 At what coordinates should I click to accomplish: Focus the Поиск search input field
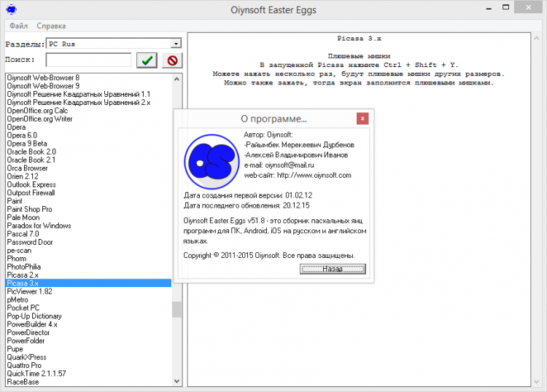pyautogui.click(x=88, y=60)
